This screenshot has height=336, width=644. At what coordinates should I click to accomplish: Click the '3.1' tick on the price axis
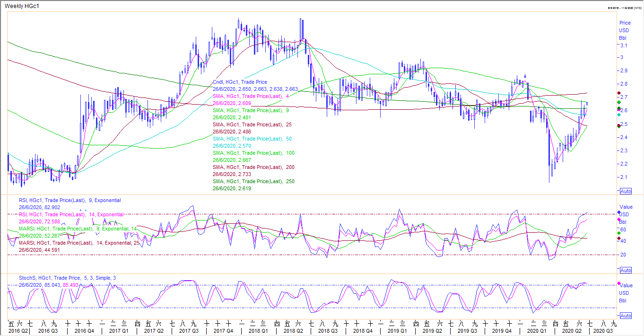point(624,45)
